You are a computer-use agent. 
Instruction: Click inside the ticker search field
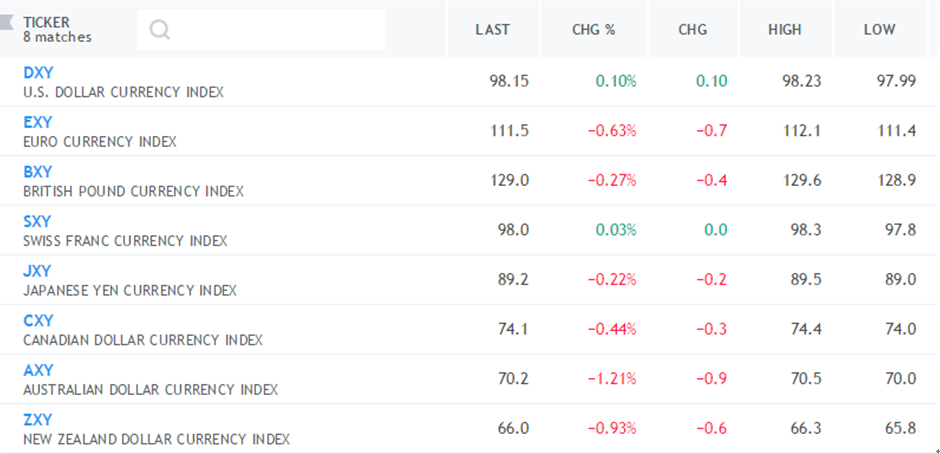pyautogui.click(x=261, y=30)
